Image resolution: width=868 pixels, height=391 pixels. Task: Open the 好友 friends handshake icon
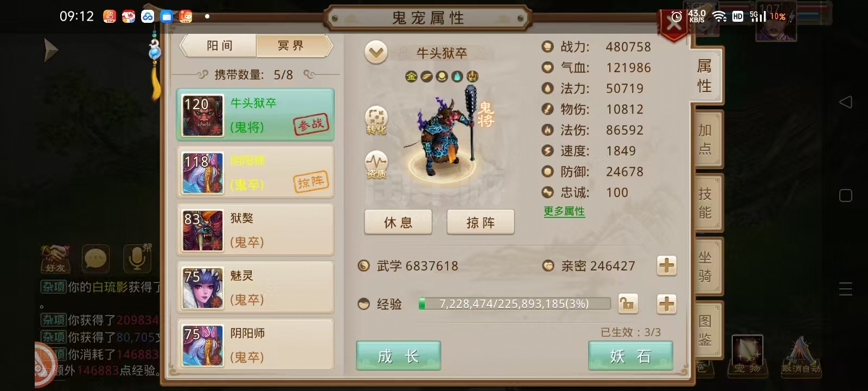pyautogui.click(x=55, y=258)
